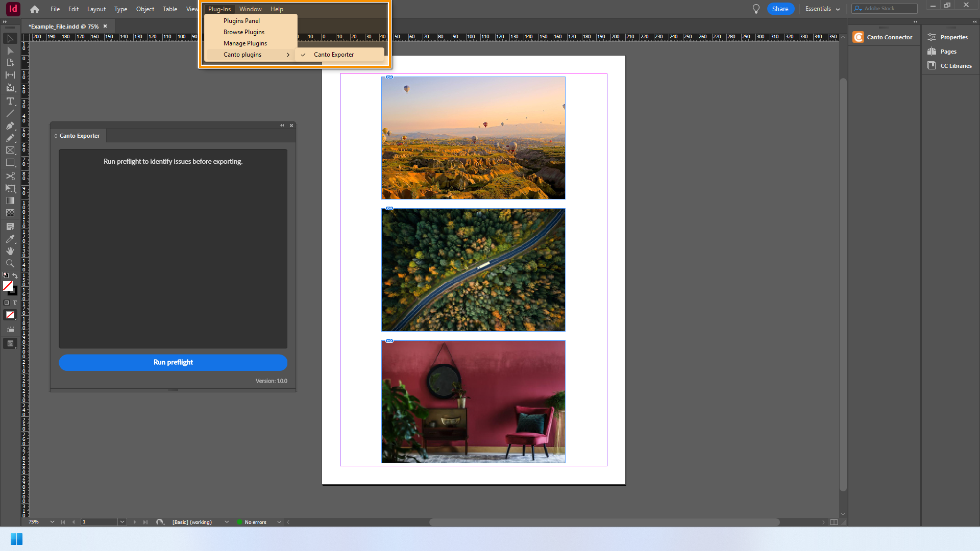
Task: Click the Run preflight button
Action: (x=173, y=362)
